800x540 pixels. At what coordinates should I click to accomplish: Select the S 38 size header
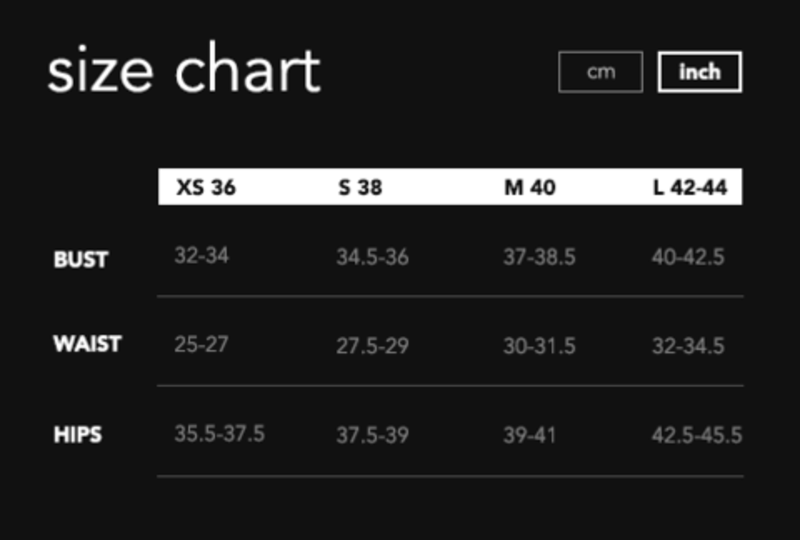click(360, 187)
